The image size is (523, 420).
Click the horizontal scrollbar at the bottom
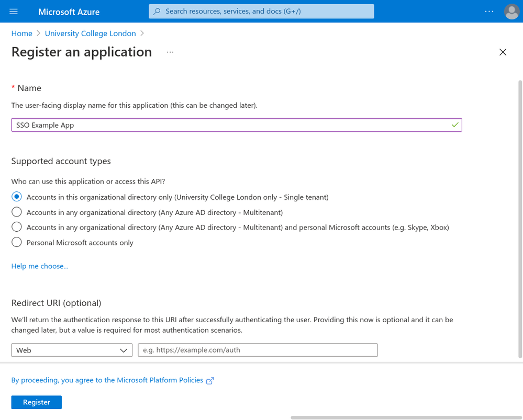pyautogui.click(x=407, y=418)
